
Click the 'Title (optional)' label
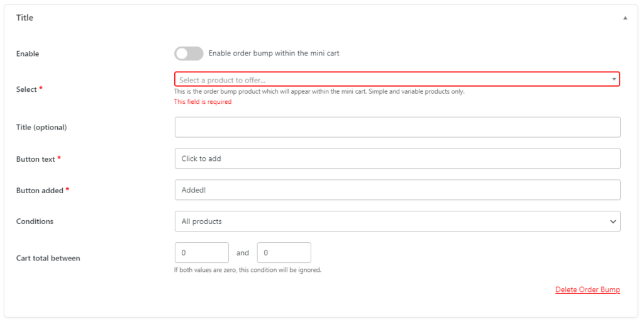42,127
